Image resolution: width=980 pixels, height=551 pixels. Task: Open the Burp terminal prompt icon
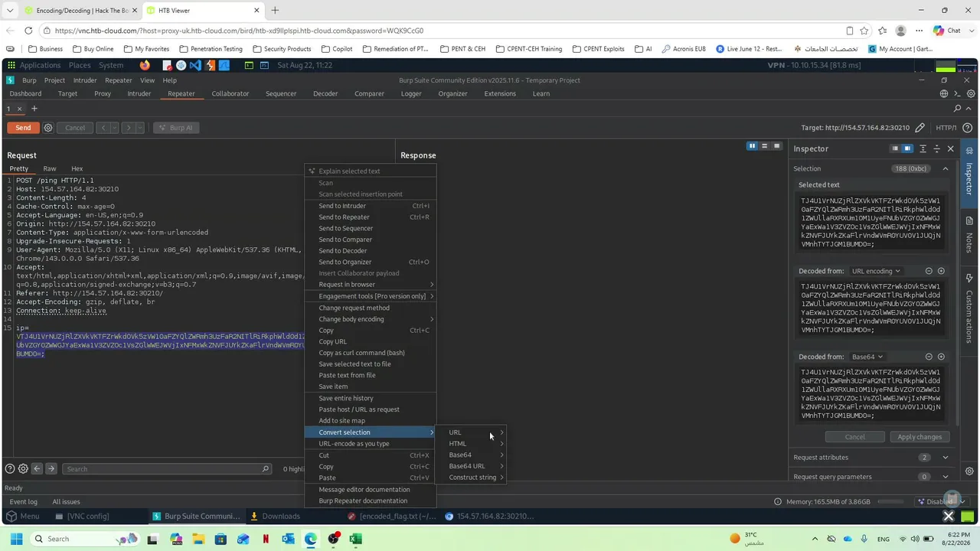coord(955,93)
